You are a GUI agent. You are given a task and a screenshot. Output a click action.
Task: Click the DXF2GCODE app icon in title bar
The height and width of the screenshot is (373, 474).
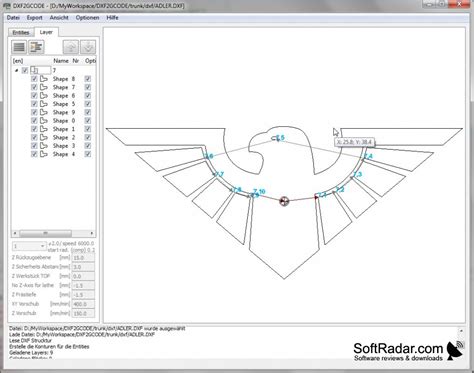pyautogui.click(x=6, y=6)
